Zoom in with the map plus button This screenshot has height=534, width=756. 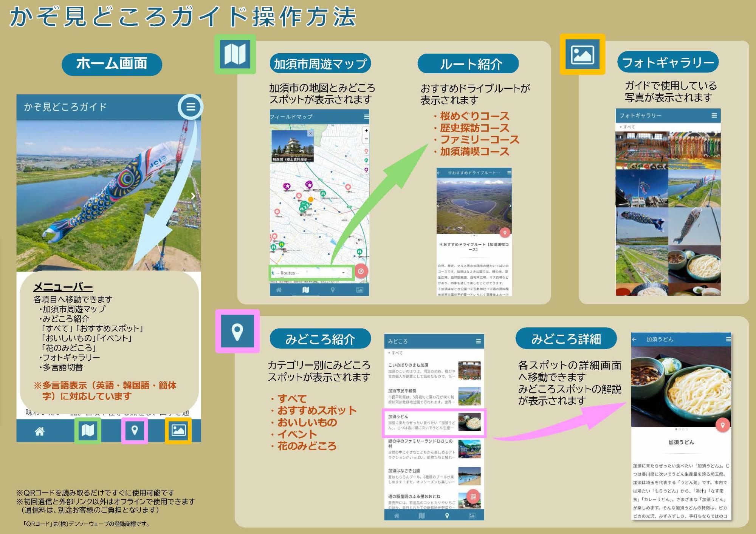[x=366, y=131]
